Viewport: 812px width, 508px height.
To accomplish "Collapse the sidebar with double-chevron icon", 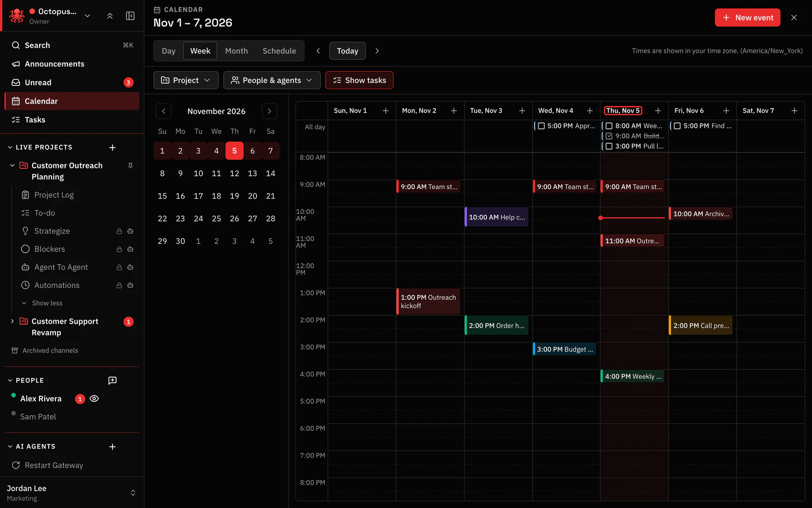I will 110,16.
